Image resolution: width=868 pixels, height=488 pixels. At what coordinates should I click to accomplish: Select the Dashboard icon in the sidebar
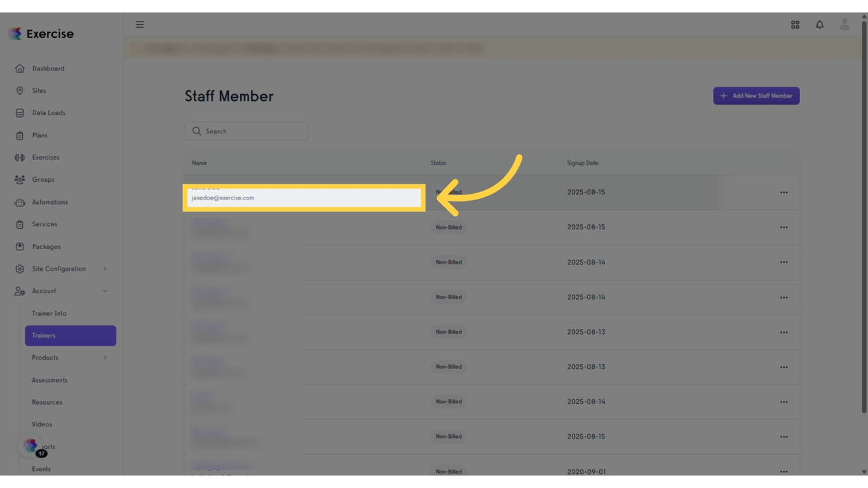(19, 68)
